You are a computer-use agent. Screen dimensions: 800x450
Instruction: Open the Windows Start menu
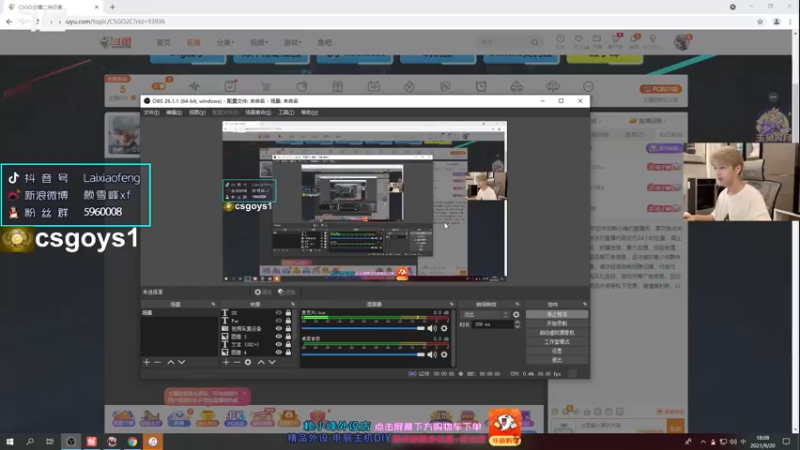tap(10, 441)
